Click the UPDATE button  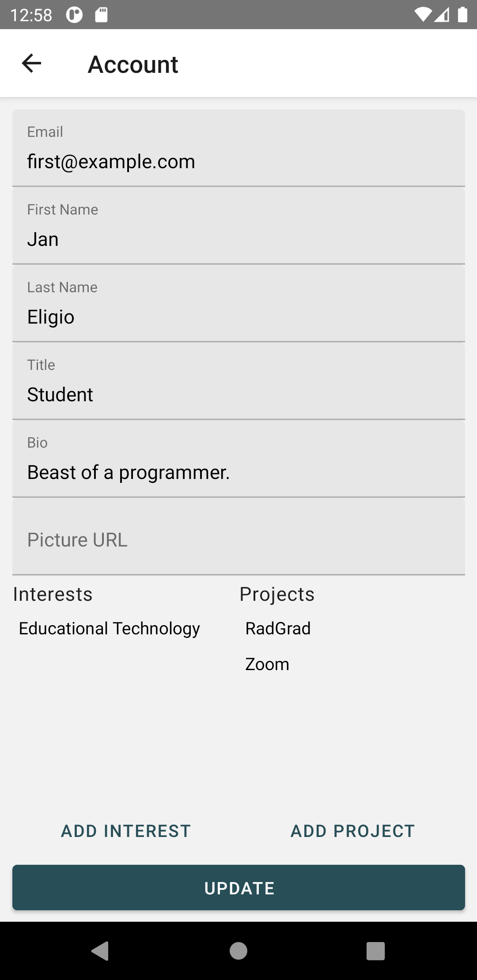click(238, 888)
